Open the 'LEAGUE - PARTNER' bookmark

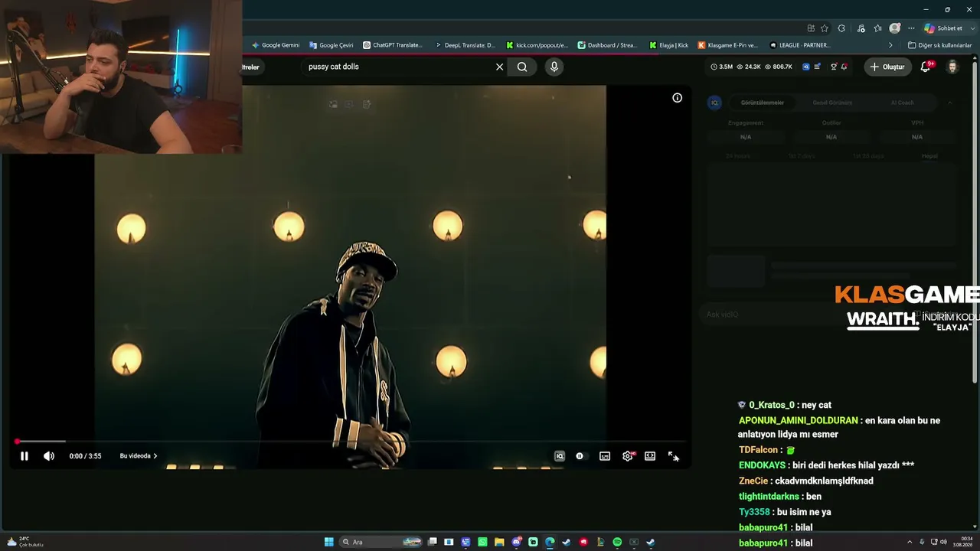(800, 45)
